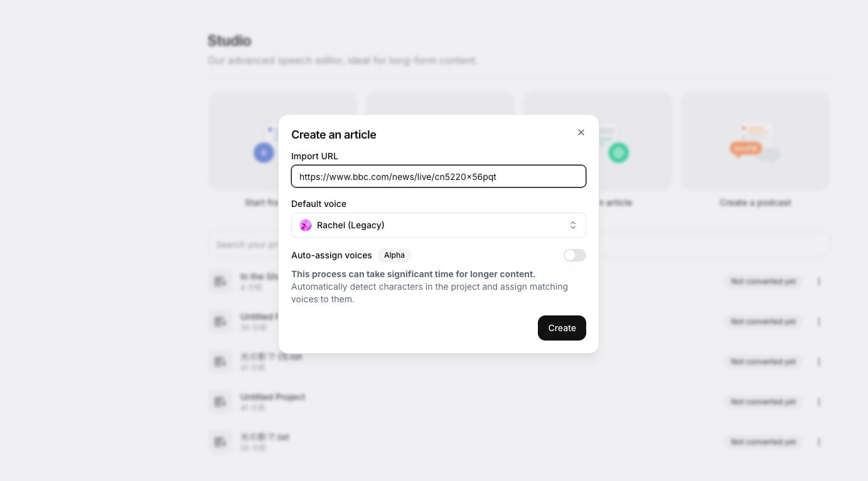Open three-dot menu for last project
Screen dimensions: 868x481
[x=819, y=442]
